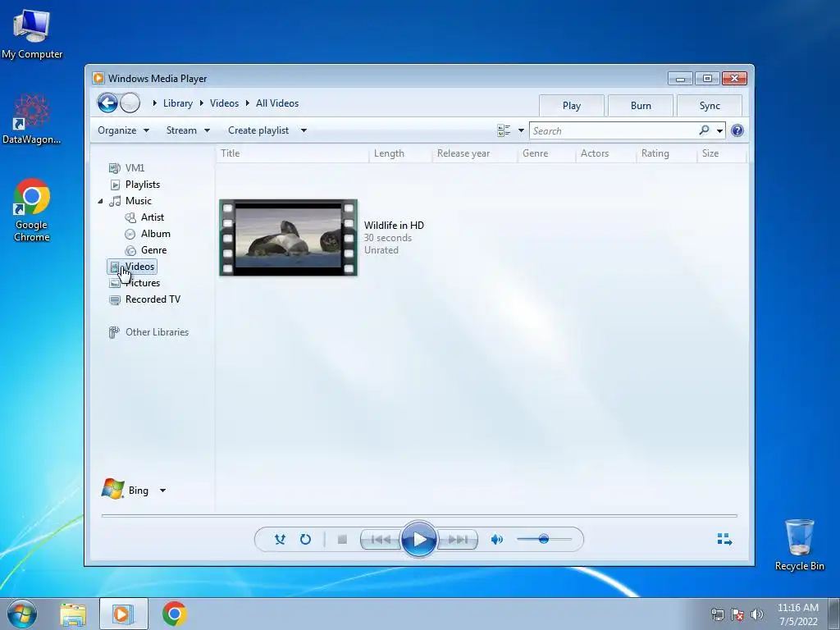This screenshot has height=630, width=840.
Task: Sort by the Rating column header
Action: point(666,153)
